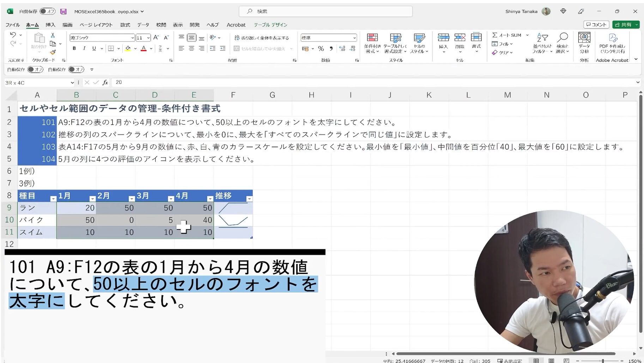Click 表示設定 in the status bar

510,361
